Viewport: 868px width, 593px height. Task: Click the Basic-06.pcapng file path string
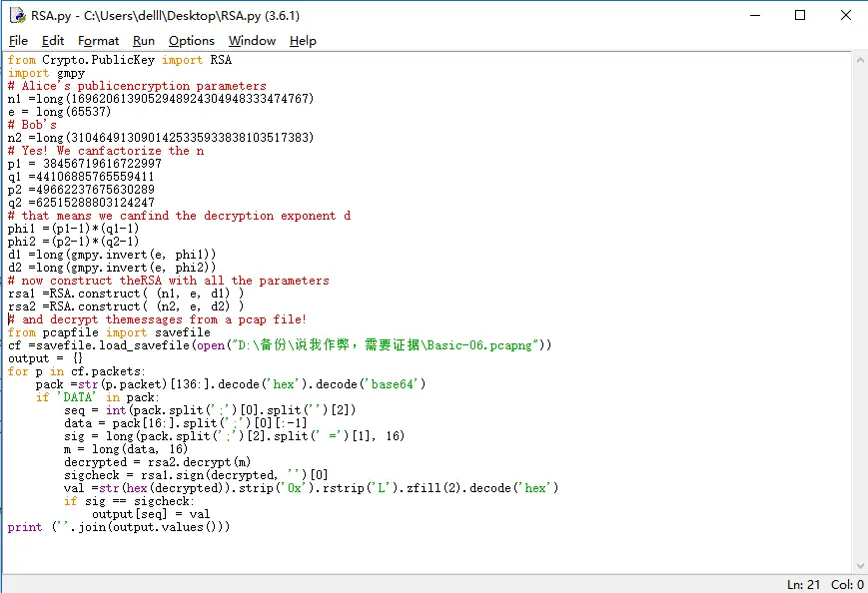pyautogui.click(x=386, y=345)
